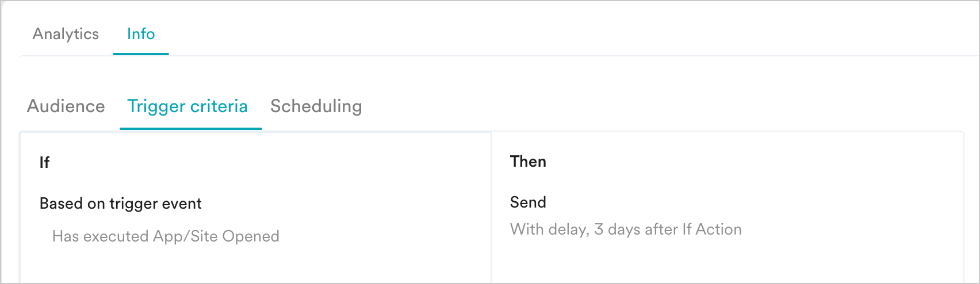Click the "Has executed App/Site Opened" condition
Screen dimensions: 980x284
tap(166, 236)
